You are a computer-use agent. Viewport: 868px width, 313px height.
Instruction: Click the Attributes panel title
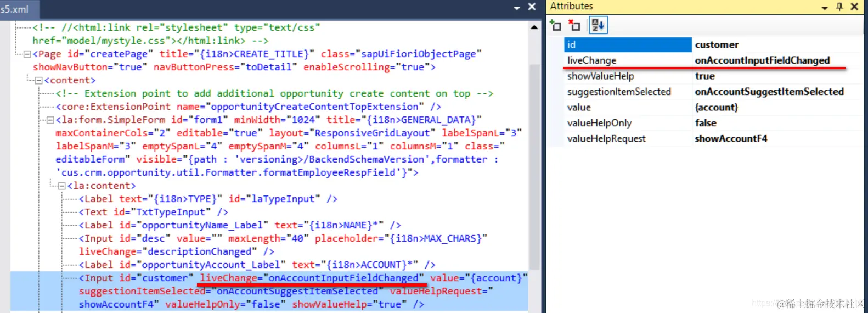click(x=572, y=7)
